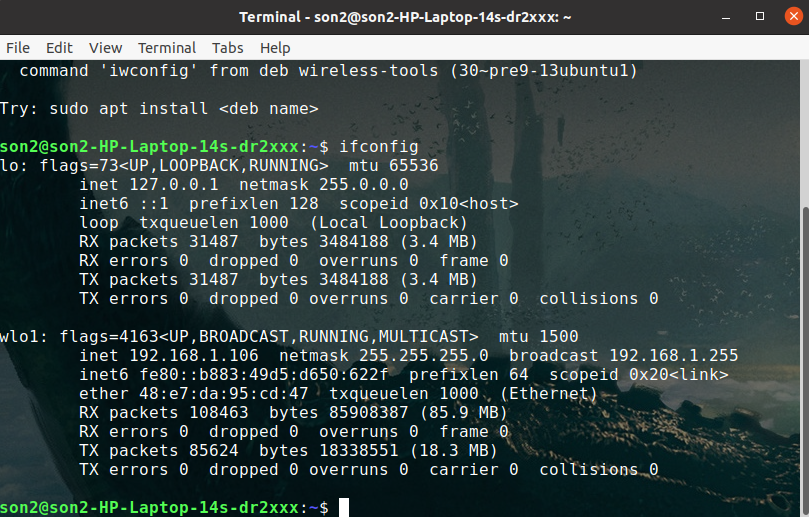Click the netmask 255.255.255.0

point(424,356)
